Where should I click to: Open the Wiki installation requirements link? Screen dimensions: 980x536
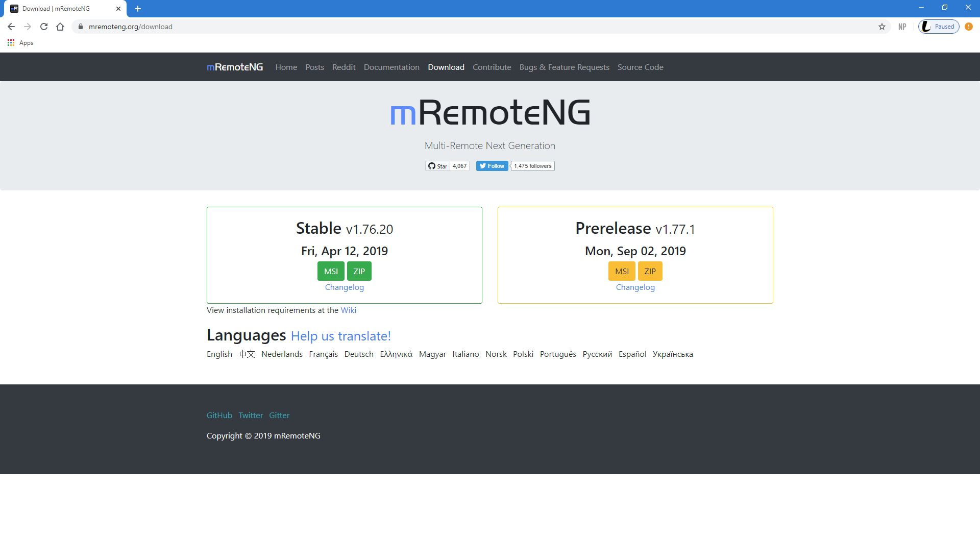pos(348,310)
